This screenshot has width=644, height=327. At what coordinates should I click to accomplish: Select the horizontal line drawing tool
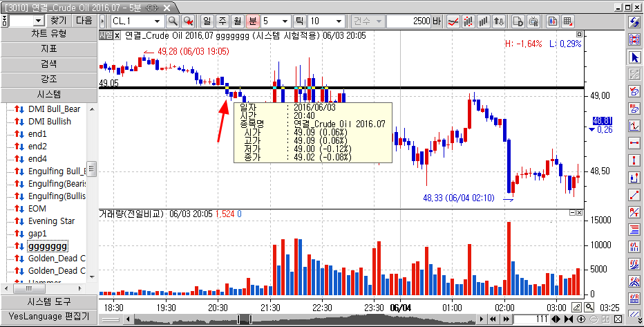(634, 143)
